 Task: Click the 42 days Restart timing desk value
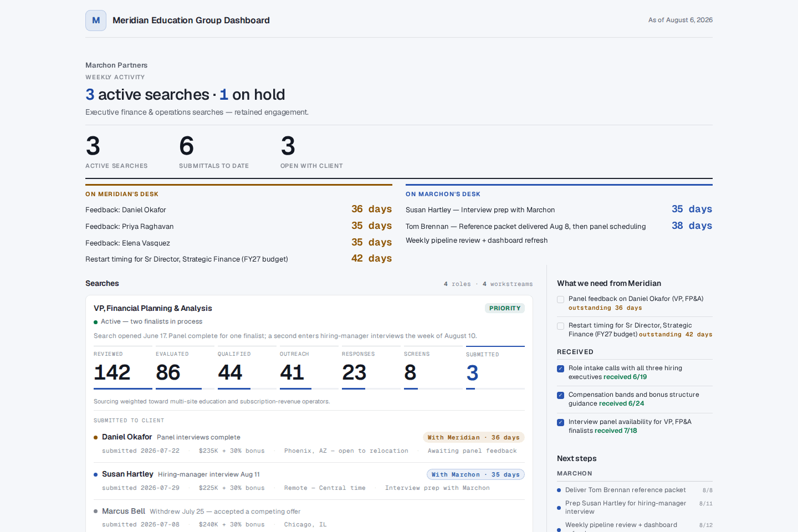(371, 258)
